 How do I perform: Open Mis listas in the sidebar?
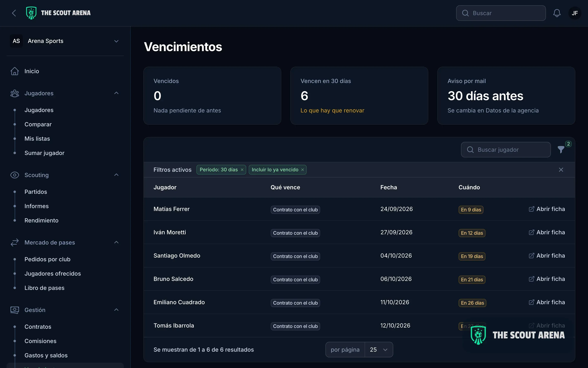tap(37, 139)
